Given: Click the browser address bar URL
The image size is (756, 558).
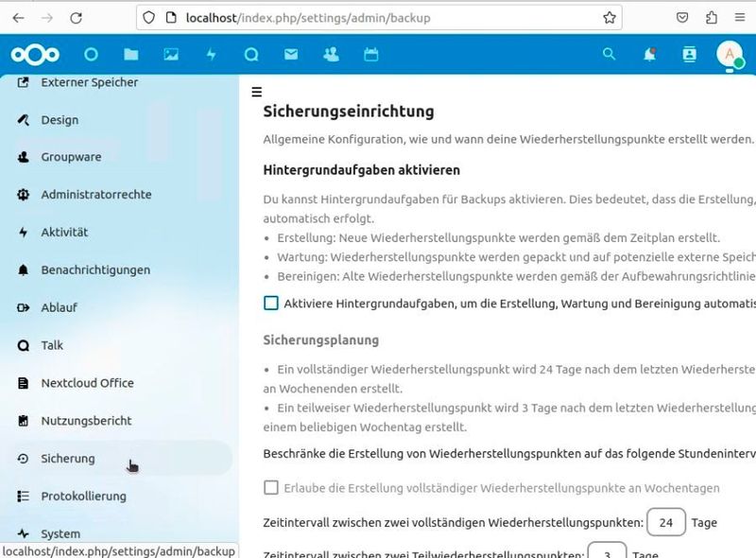Looking at the screenshot, I should pos(308,18).
